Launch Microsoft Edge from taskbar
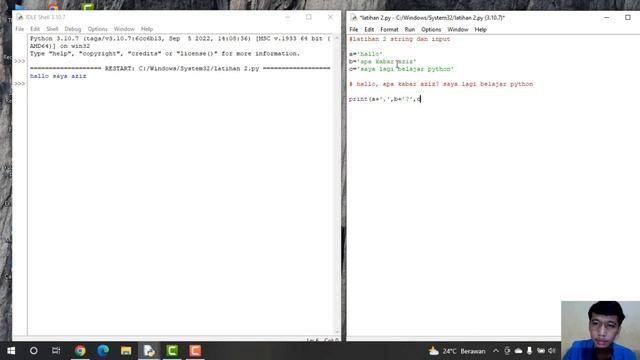640x360 pixels. point(103,351)
